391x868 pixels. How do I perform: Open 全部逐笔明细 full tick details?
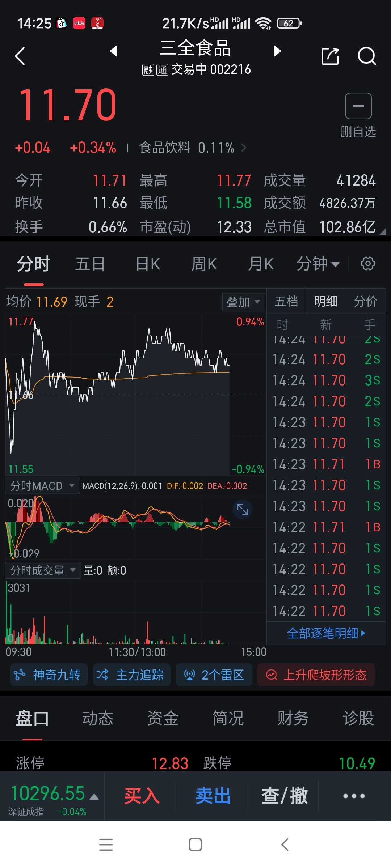tap(326, 633)
